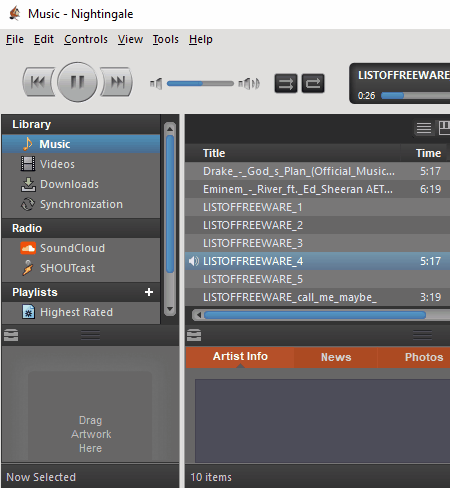The image size is (450, 488).
Task: Switch to News tab
Action: coord(336,357)
